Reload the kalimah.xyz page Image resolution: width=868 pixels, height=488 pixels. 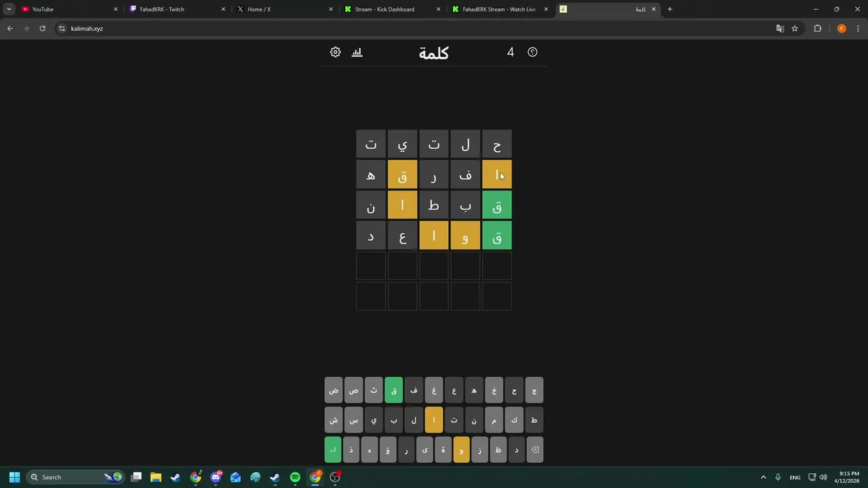click(x=42, y=28)
